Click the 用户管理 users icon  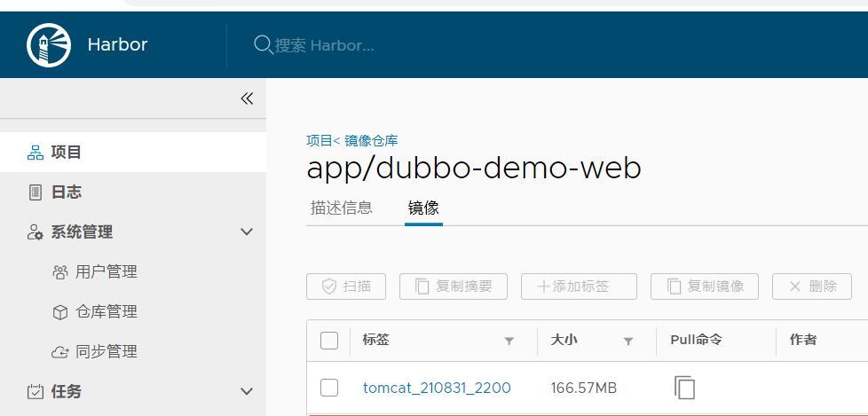pos(59,272)
